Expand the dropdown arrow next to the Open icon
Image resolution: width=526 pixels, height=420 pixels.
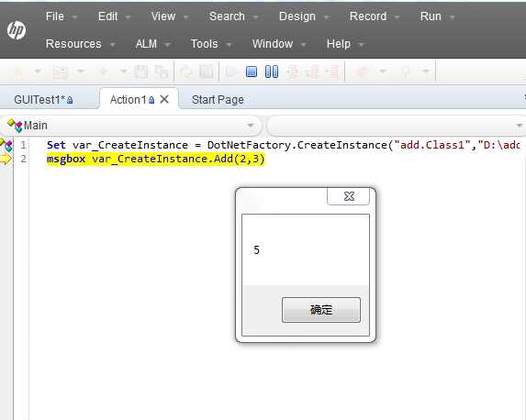[81, 71]
